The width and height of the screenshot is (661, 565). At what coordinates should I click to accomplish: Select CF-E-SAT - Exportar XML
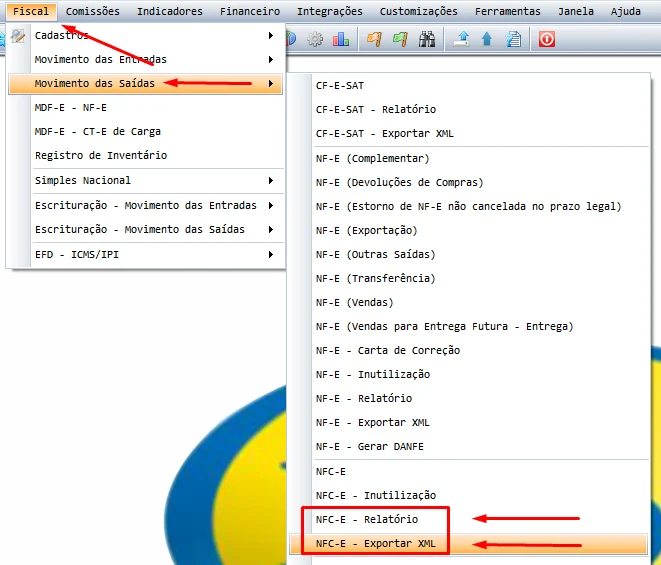pos(469,134)
